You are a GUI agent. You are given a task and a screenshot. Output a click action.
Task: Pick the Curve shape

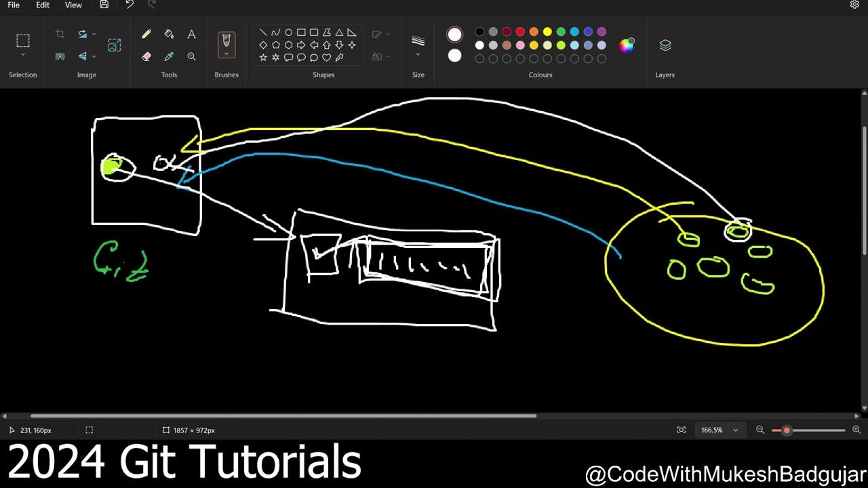point(275,33)
